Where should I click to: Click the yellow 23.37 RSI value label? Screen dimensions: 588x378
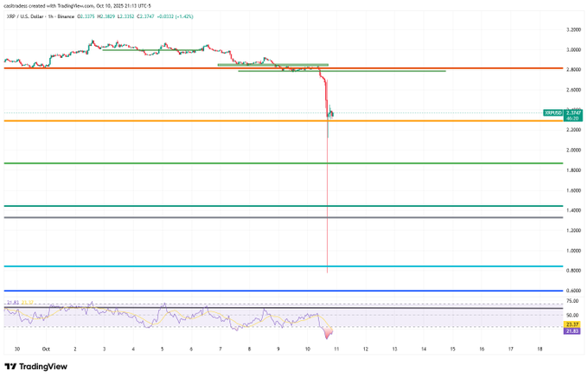(x=572, y=324)
